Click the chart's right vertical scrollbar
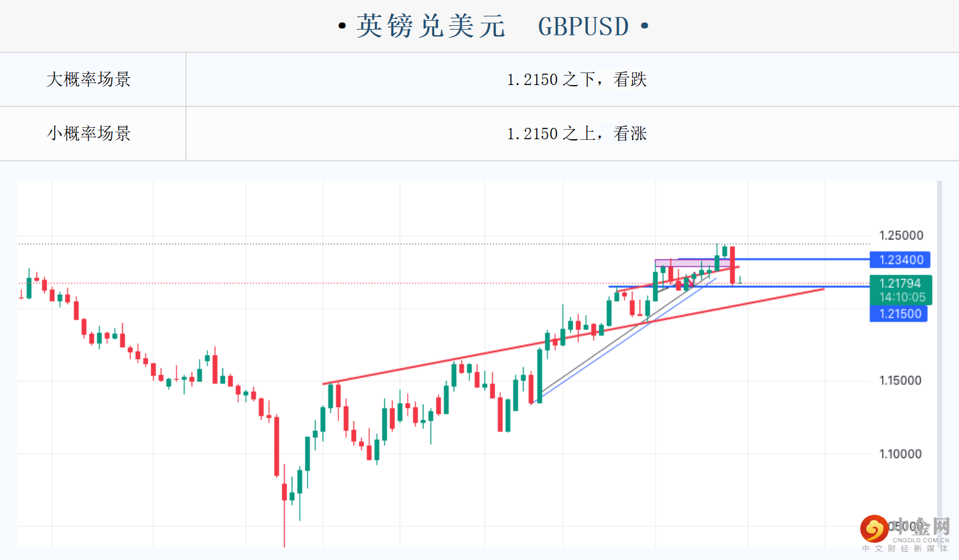The image size is (959, 560). [939, 353]
